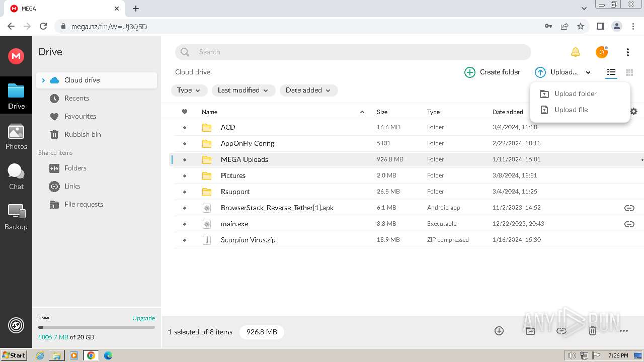Toggle the Upload dropdown arrow
Image resolution: width=644 pixels, height=362 pixels.
click(x=588, y=72)
